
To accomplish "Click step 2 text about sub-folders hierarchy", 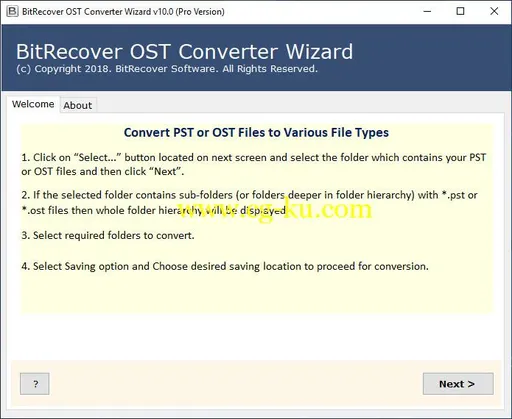I will pyautogui.click(x=249, y=203).
